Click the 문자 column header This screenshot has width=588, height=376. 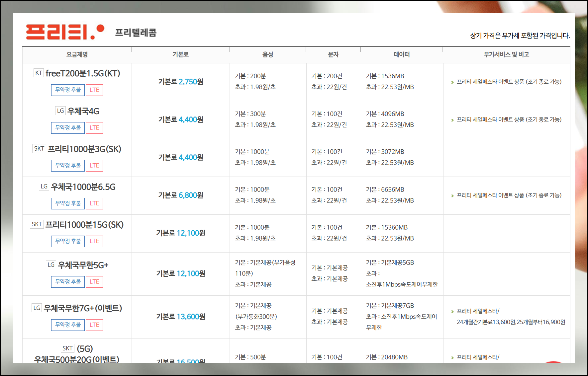[x=333, y=54]
